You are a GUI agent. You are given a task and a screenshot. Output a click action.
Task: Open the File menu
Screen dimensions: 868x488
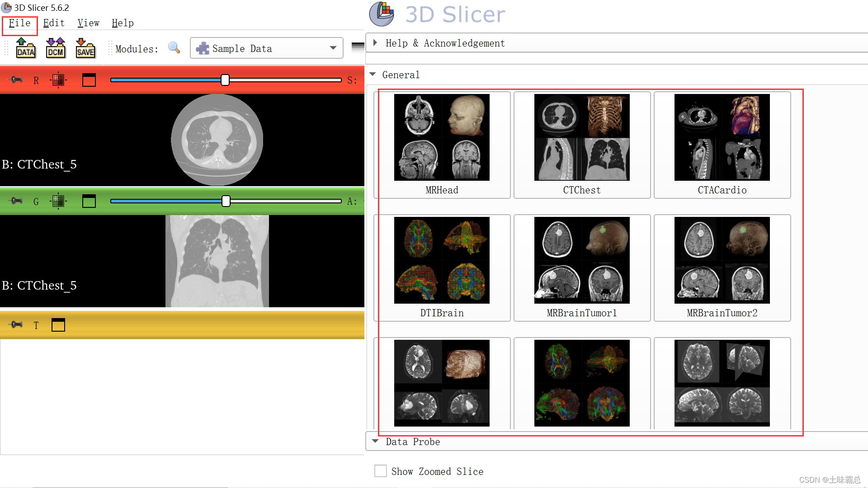[x=19, y=23]
